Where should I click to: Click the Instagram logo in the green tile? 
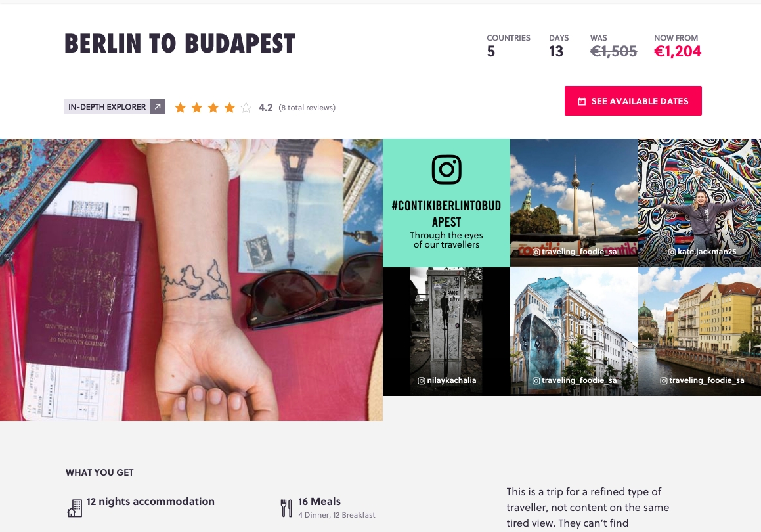coord(446,169)
